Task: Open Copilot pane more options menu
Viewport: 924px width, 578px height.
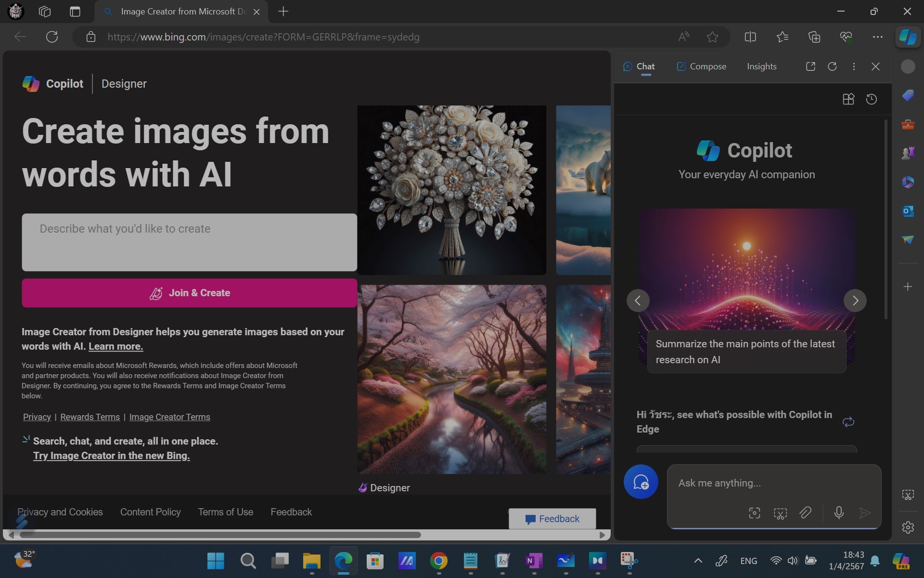Action: (854, 66)
